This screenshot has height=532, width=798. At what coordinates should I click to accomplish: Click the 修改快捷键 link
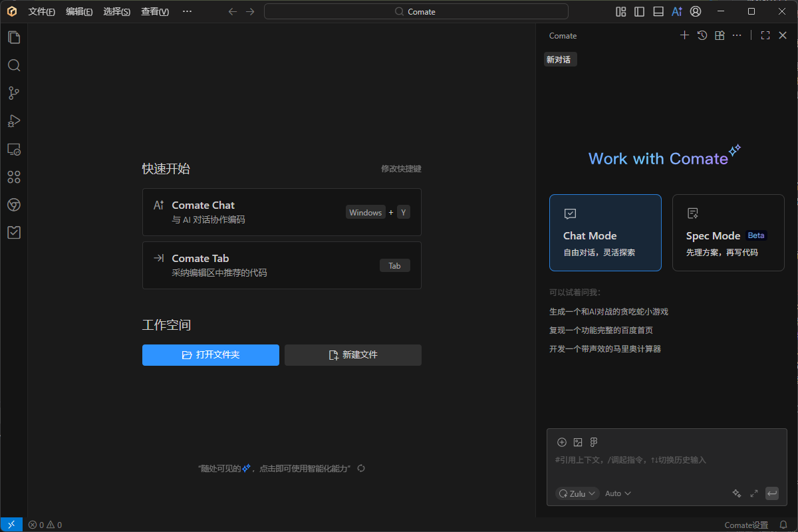pyautogui.click(x=401, y=169)
